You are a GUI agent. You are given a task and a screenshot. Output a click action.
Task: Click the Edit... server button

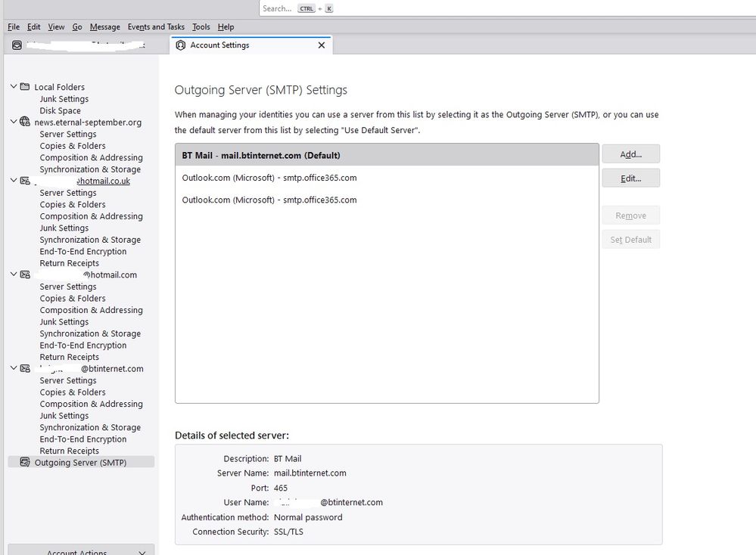click(x=630, y=178)
